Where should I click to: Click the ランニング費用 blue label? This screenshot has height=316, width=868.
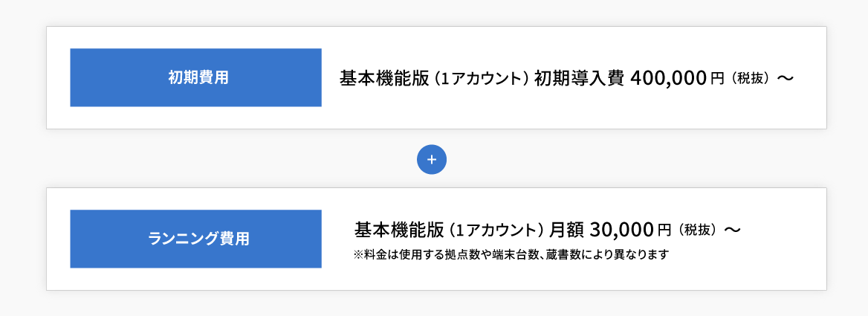195,239
